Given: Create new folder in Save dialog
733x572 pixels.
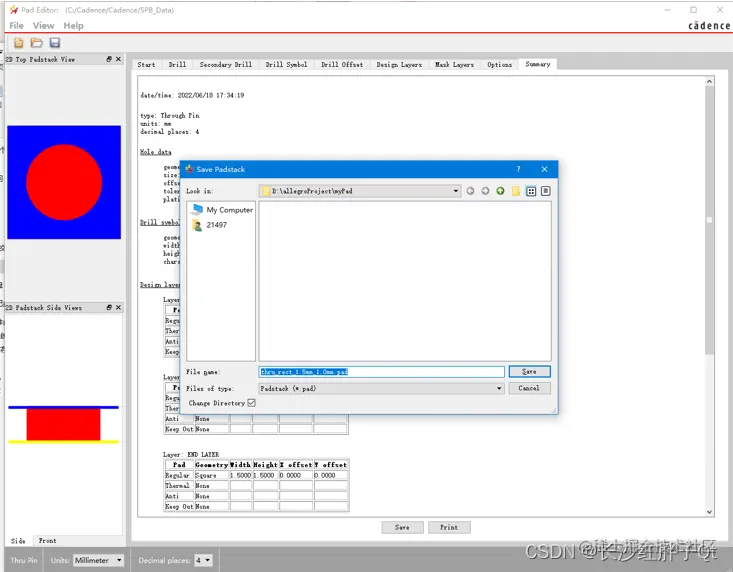Looking at the screenshot, I should (516, 191).
